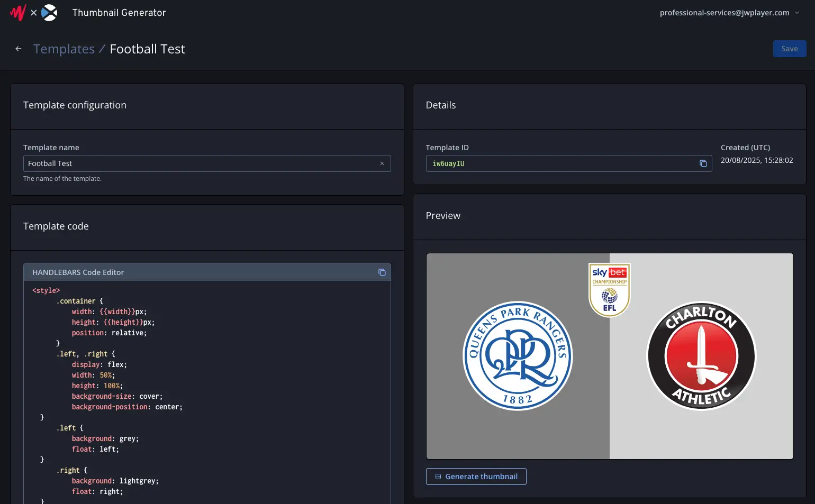Open the account dropdown chevron

797,13
